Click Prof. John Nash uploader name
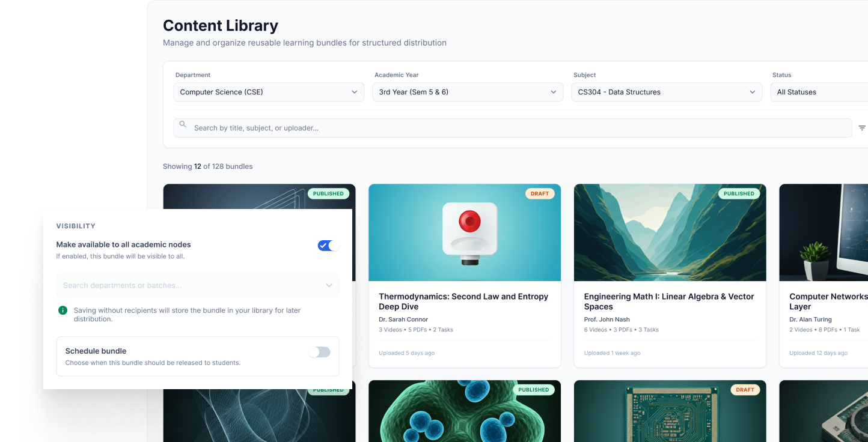This screenshot has height=442, width=868. [x=607, y=319]
